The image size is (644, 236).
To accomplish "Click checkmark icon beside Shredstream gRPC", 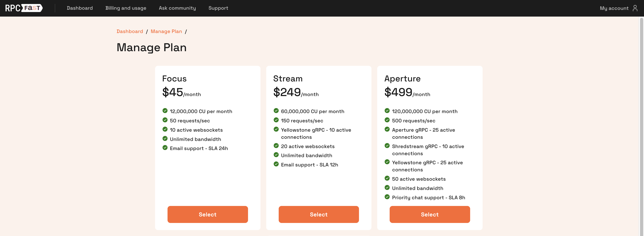I will pos(387,146).
